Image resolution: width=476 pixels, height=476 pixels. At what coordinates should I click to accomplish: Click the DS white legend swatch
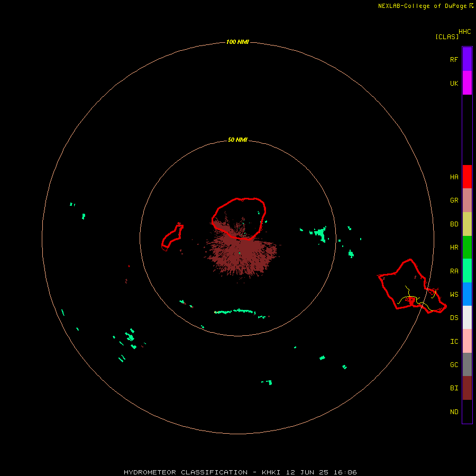[x=467, y=317]
